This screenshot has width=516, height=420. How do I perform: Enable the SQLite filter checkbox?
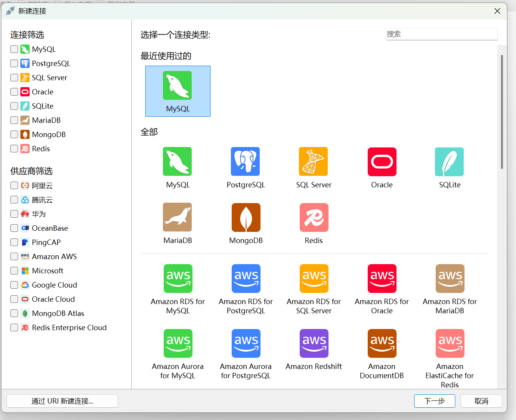(x=14, y=106)
